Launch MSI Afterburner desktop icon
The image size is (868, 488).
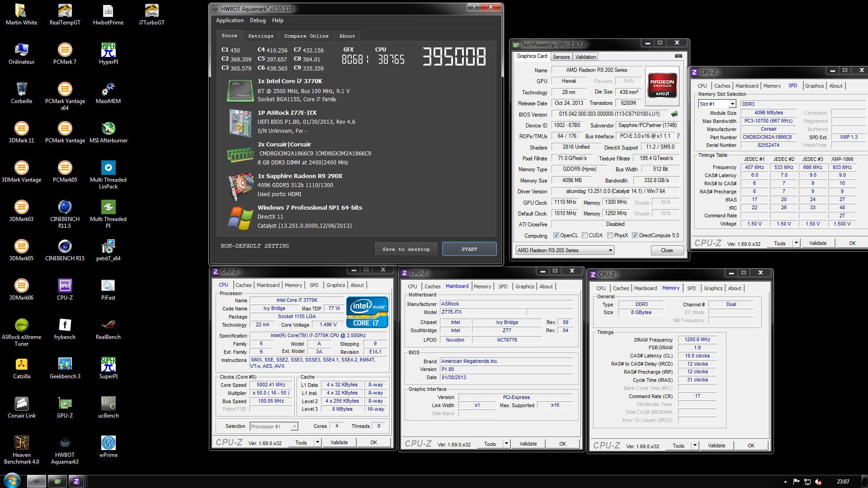pos(108,132)
